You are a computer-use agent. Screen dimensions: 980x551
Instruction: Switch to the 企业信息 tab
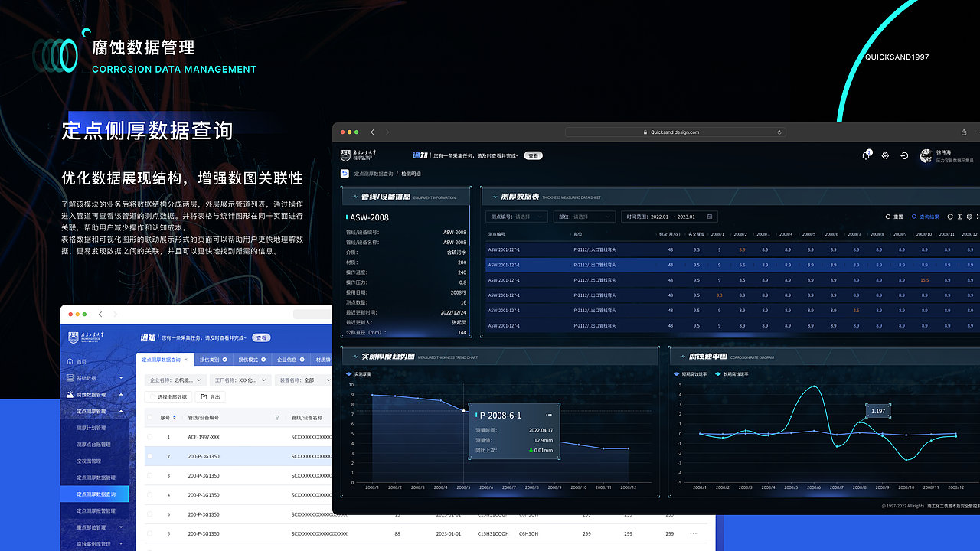289,360
